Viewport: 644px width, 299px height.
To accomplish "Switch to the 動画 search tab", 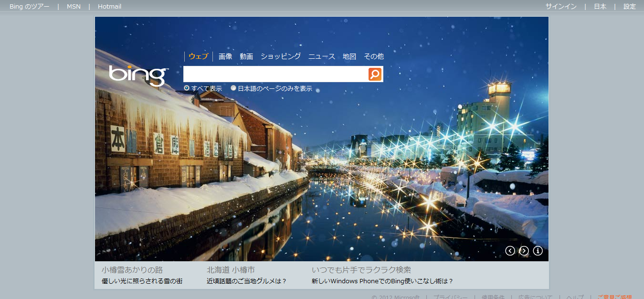I will tap(246, 56).
